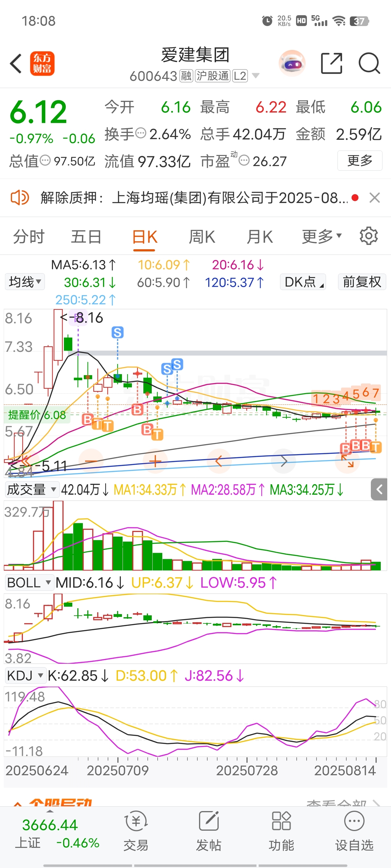Expand chart to fullscreen icon
The height and width of the screenshot is (868, 391).
pyautogui.click(x=348, y=461)
